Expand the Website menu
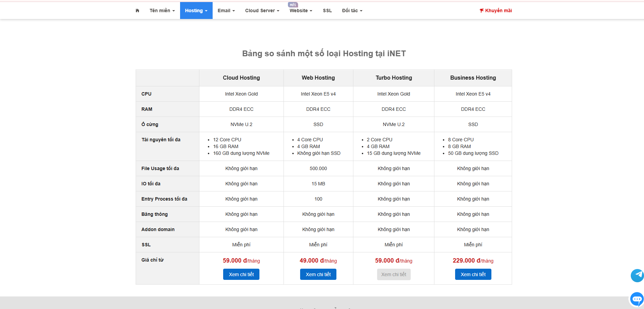Image resolution: width=644 pixels, height=309 pixels. point(300,11)
